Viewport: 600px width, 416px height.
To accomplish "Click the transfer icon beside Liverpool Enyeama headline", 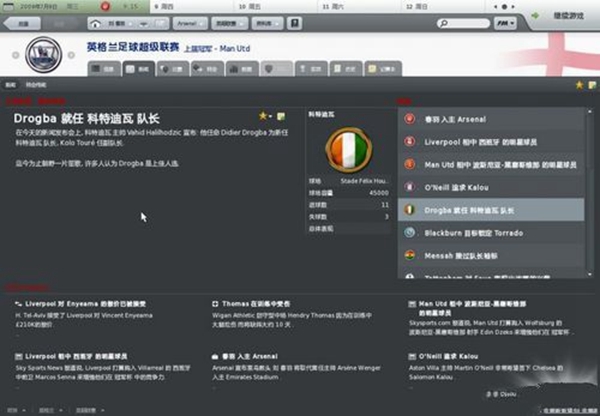I will point(18,304).
